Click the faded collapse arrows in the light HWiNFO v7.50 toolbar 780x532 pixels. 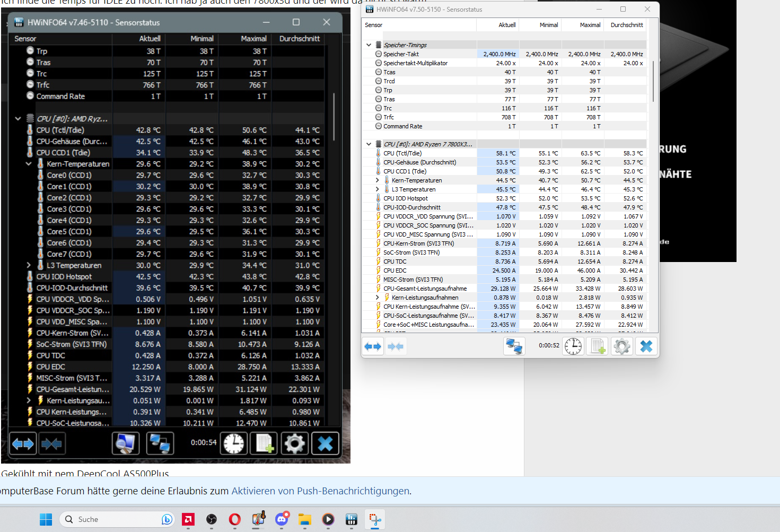[x=396, y=346]
